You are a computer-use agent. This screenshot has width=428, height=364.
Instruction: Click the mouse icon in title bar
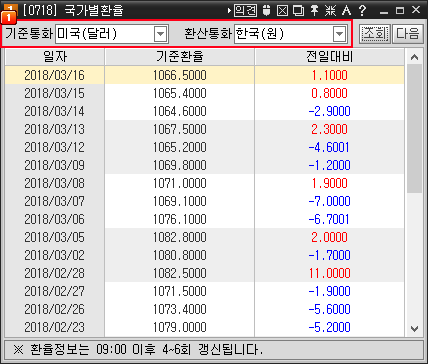[266, 10]
